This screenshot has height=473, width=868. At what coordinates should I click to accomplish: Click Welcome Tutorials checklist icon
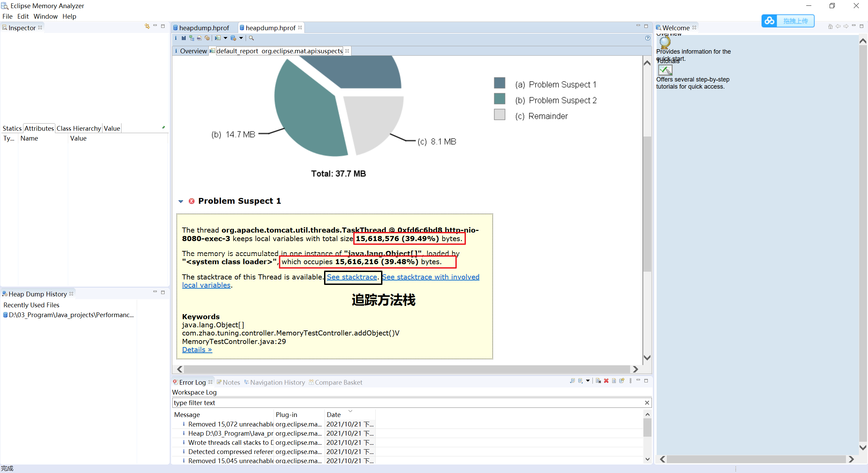[665, 70]
